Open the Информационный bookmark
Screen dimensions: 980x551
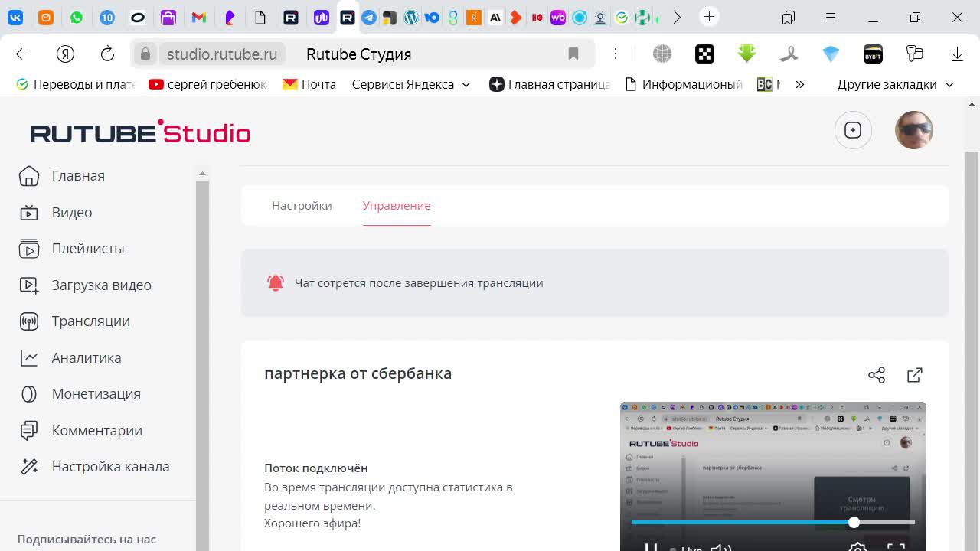click(684, 84)
